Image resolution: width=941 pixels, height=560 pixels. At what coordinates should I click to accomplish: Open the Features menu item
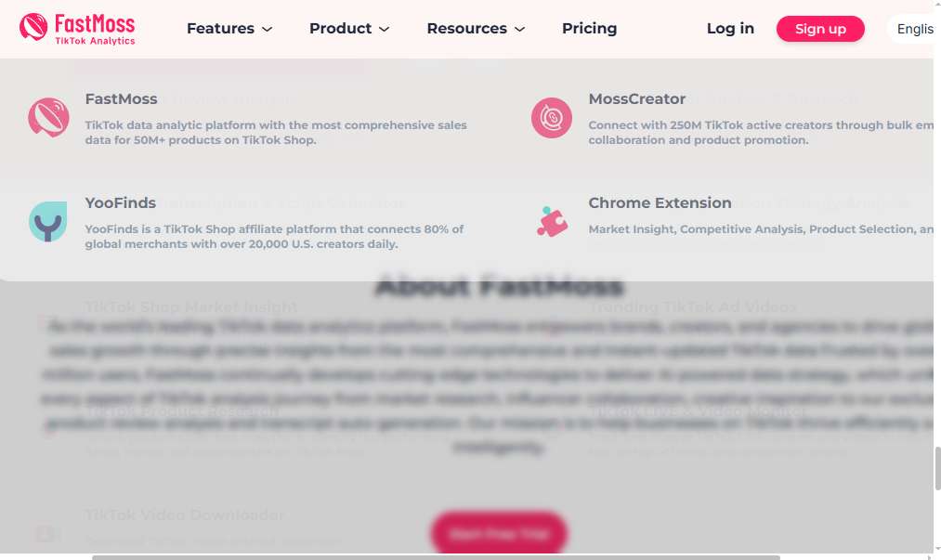220,28
